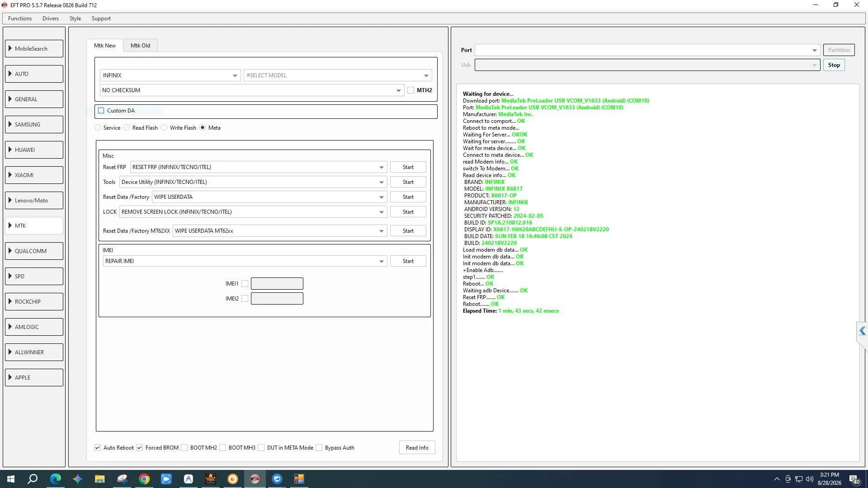Open Tools Device Utility dropdown
868x488 pixels.
coord(253,182)
